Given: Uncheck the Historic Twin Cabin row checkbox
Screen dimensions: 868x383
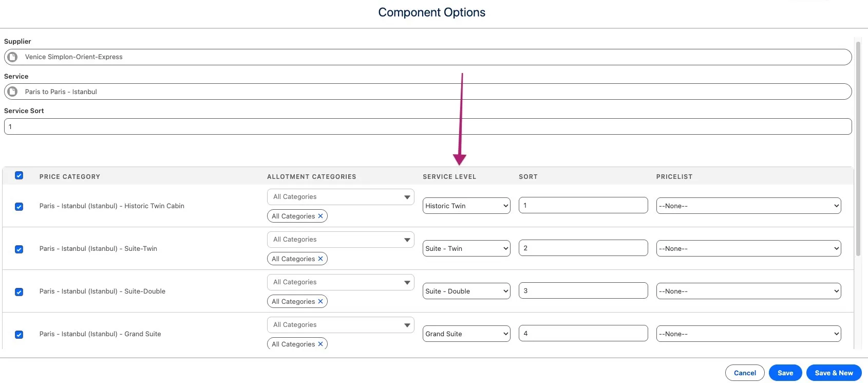Looking at the screenshot, I should 19,207.
